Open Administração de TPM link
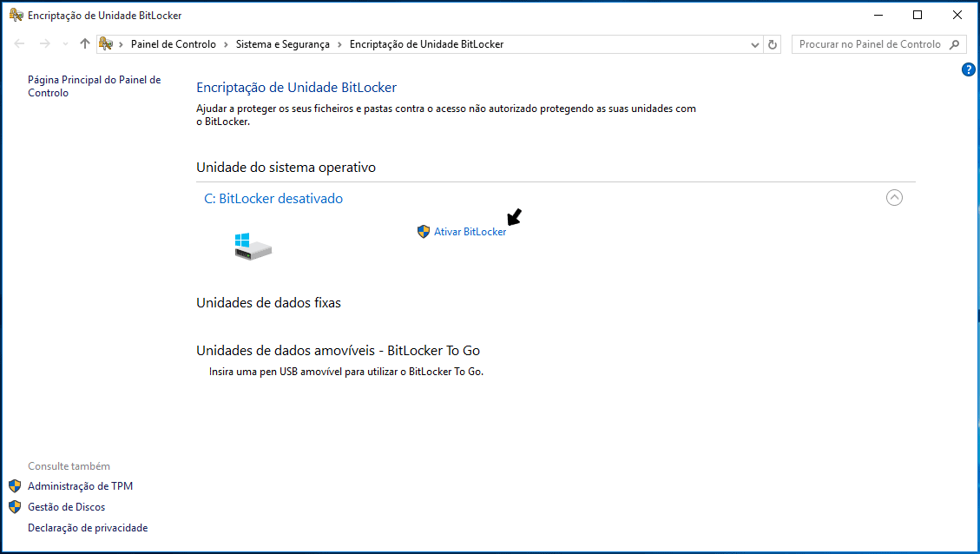This screenshot has width=980, height=554. pyautogui.click(x=80, y=486)
